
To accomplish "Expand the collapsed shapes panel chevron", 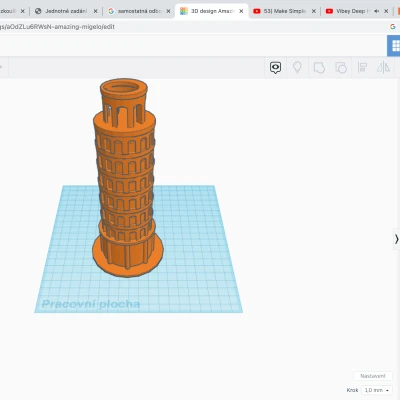I will (396, 239).
